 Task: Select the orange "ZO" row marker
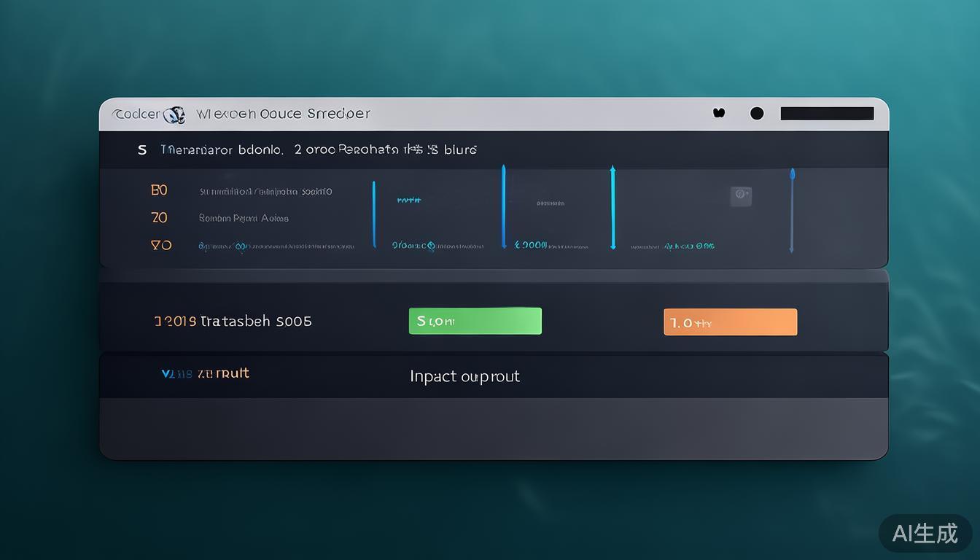pyautogui.click(x=159, y=217)
